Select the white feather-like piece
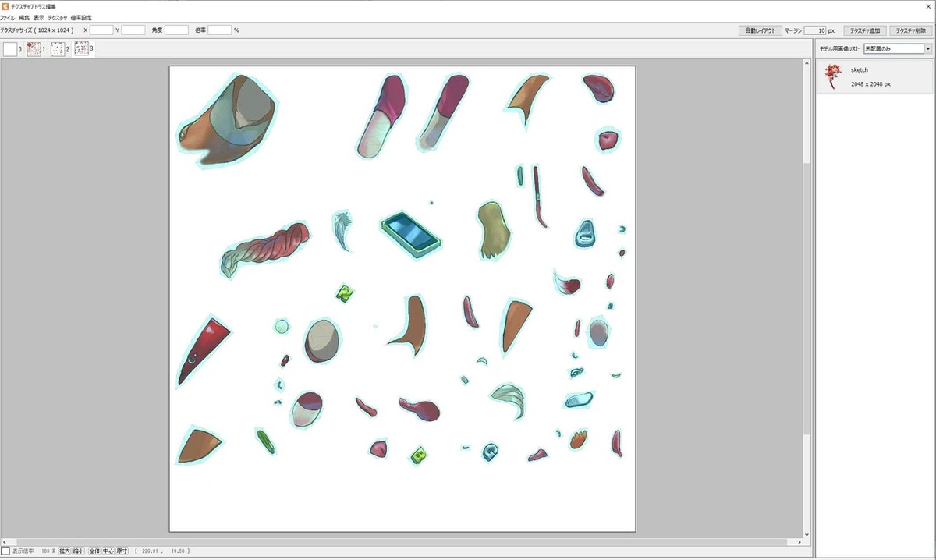The image size is (936, 560). coord(344,230)
